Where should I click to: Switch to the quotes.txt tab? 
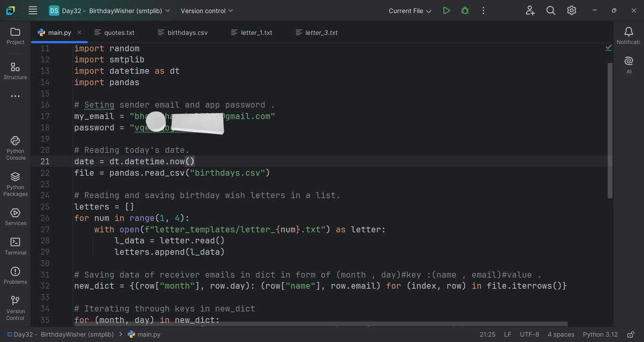click(x=114, y=33)
